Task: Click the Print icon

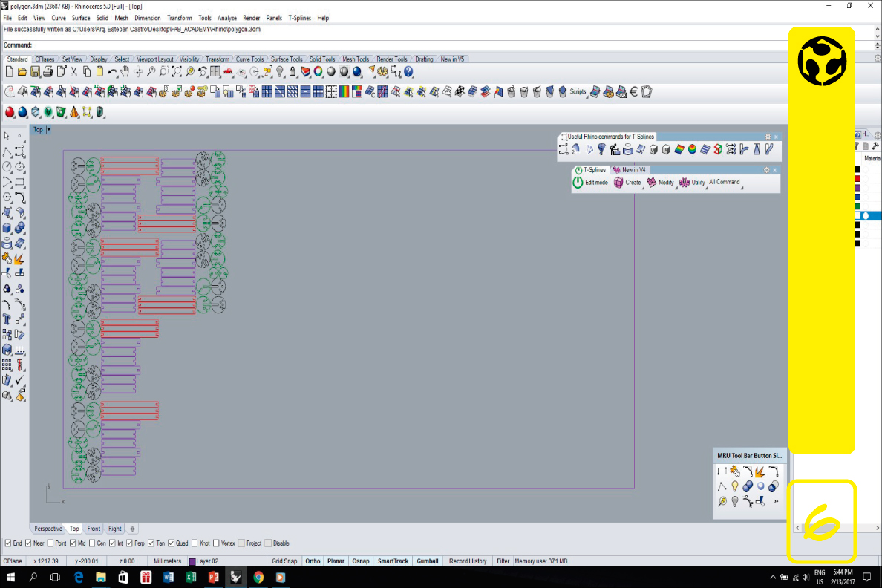Action: pos(48,72)
